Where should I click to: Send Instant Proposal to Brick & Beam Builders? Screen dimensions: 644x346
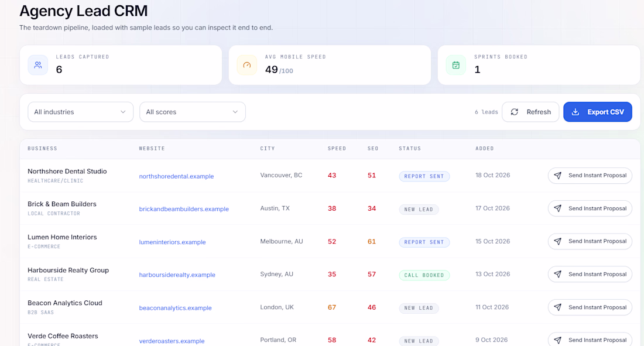[590, 208]
